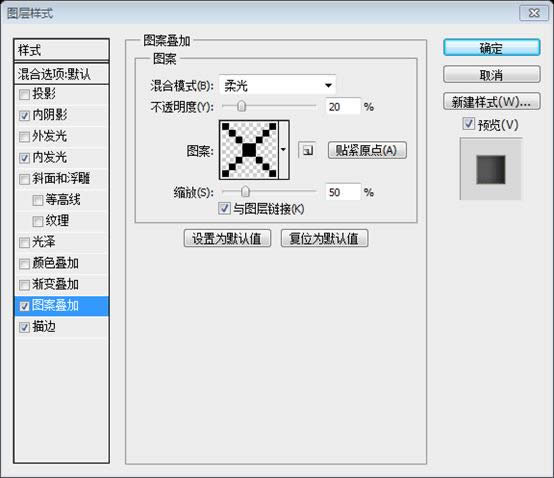The width and height of the screenshot is (554, 478).
Task: Click the X pattern swatch preview
Action: 249,150
